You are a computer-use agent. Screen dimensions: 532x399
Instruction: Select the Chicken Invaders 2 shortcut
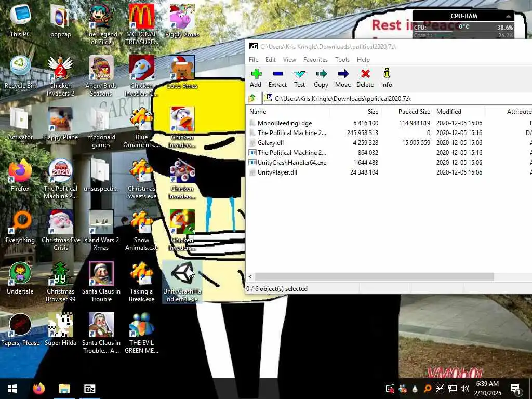coord(60,76)
